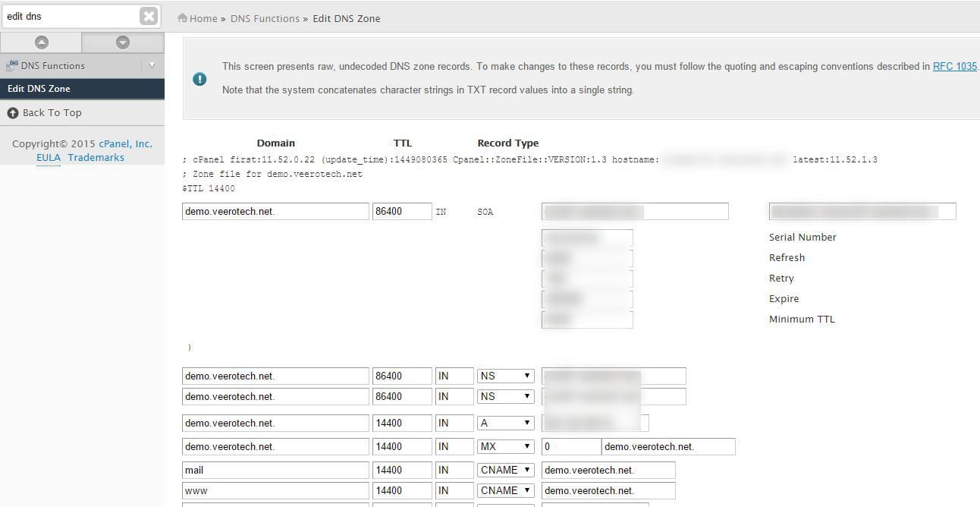980x507 pixels.
Task: Click the SOA TTL field showing 86400
Action: (401, 212)
